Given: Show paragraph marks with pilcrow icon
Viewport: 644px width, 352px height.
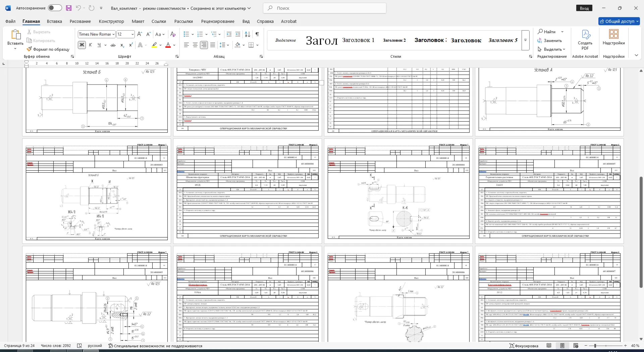Looking at the screenshot, I should point(257,34).
